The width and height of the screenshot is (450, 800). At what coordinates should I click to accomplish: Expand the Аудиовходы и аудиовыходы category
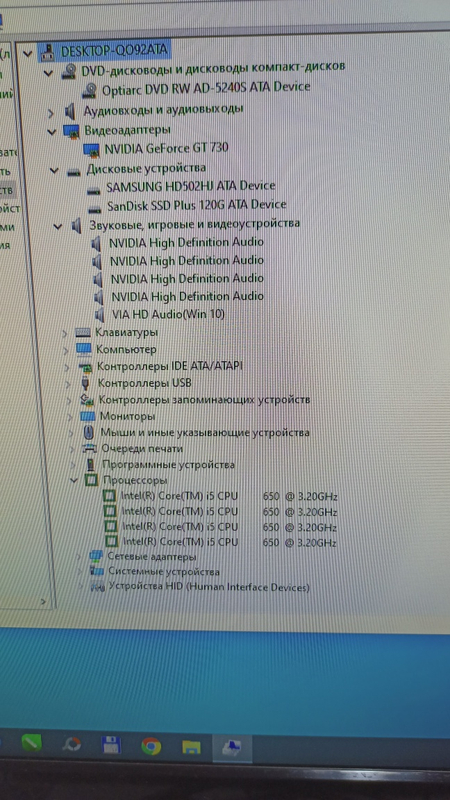[51, 113]
